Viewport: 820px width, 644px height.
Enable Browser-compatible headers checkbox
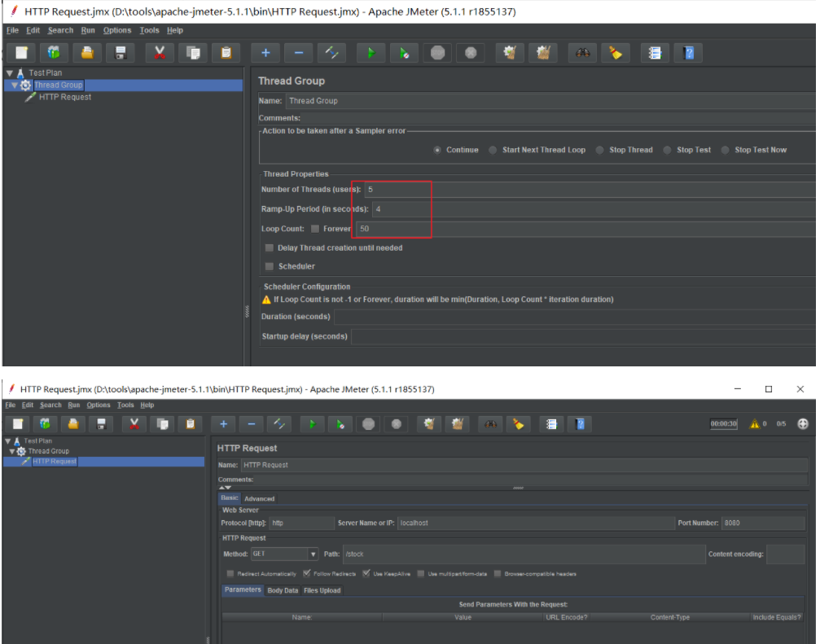click(498, 573)
